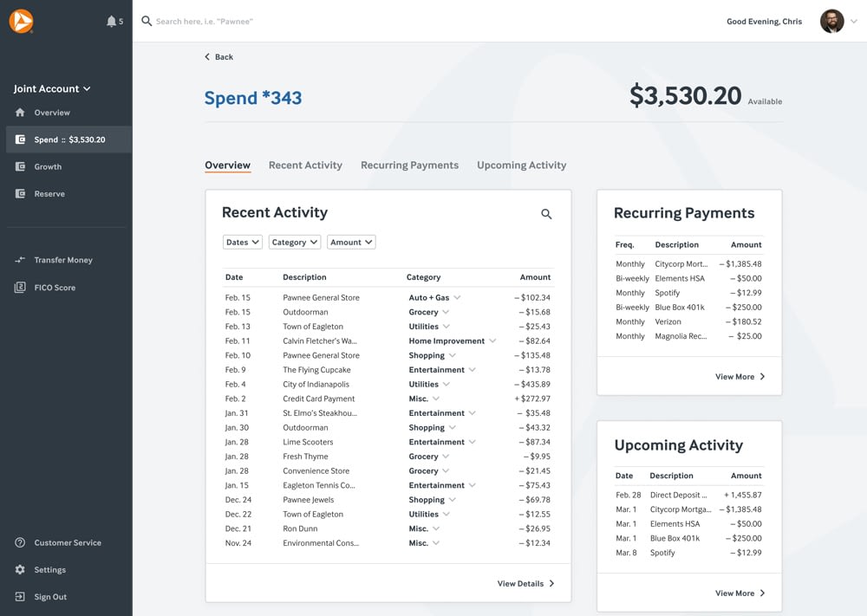Image resolution: width=867 pixels, height=616 pixels.
Task: Expand the user menu chevron beside avatar
Action: (854, 21)
